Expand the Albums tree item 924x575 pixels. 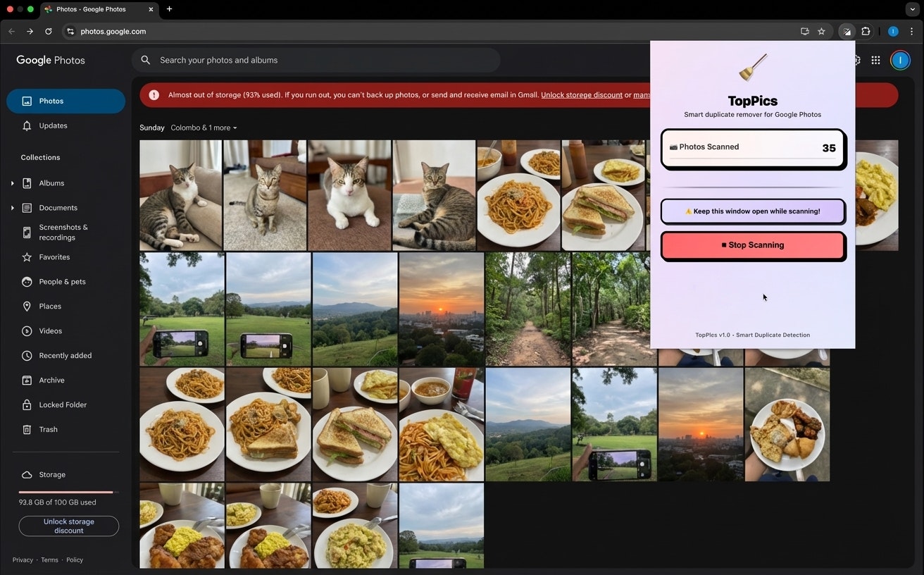[x=12, y=183]
